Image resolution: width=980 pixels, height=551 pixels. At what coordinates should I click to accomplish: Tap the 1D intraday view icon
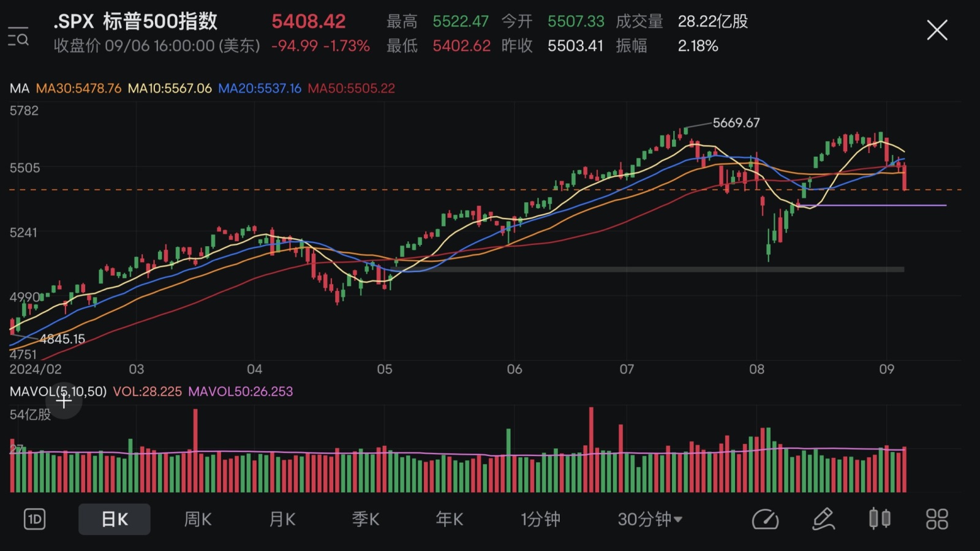click(34, 519)
